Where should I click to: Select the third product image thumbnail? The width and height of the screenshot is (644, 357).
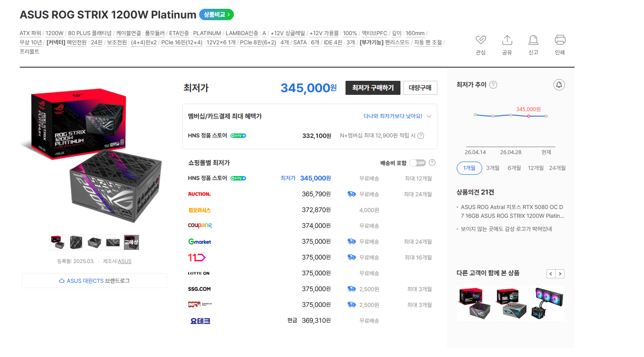click(x=95, y=242)
